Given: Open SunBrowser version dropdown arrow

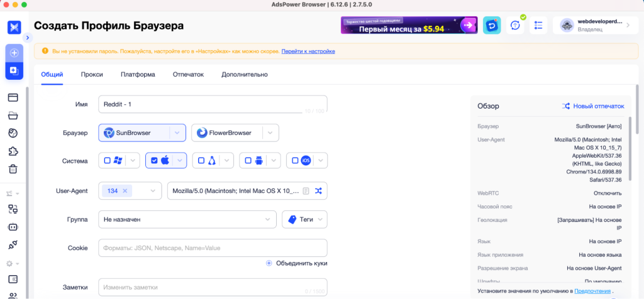Looking at the screenshot, I should [x=177, y=133].
